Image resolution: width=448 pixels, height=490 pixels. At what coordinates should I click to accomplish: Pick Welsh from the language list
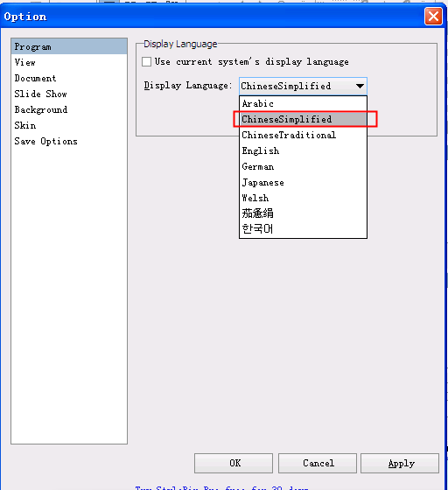[x=303, y=198]
